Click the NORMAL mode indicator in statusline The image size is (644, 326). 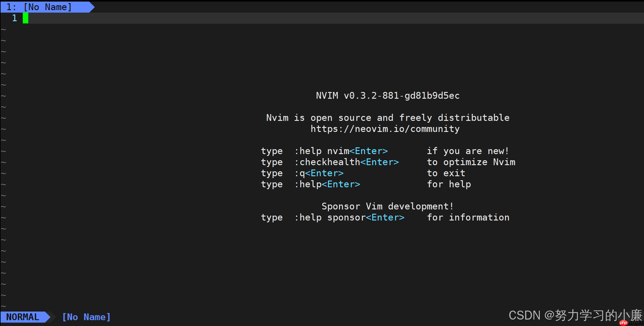tap(23, 317)
